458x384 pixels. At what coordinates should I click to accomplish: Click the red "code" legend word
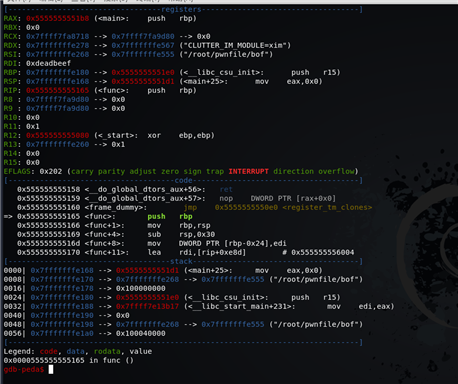[49, 351]
